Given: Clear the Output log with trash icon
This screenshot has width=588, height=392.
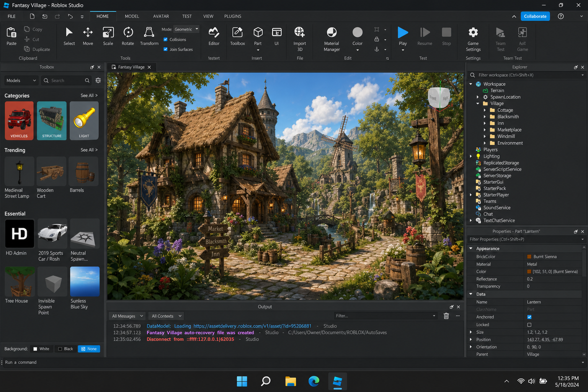Looking at the screenshot, I should [446, 316].
